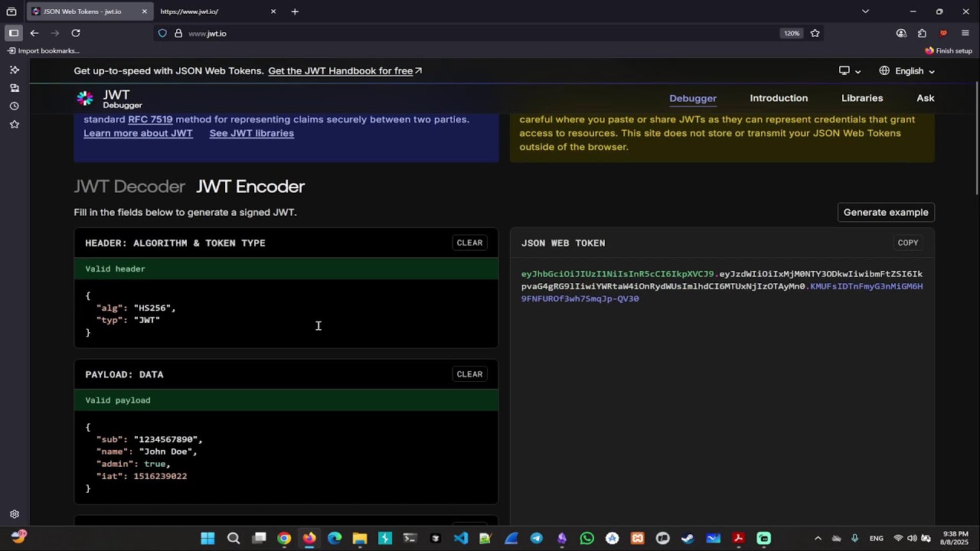Open the Firefox account icon
The image size is (980, 551).
tap(901, 33)
